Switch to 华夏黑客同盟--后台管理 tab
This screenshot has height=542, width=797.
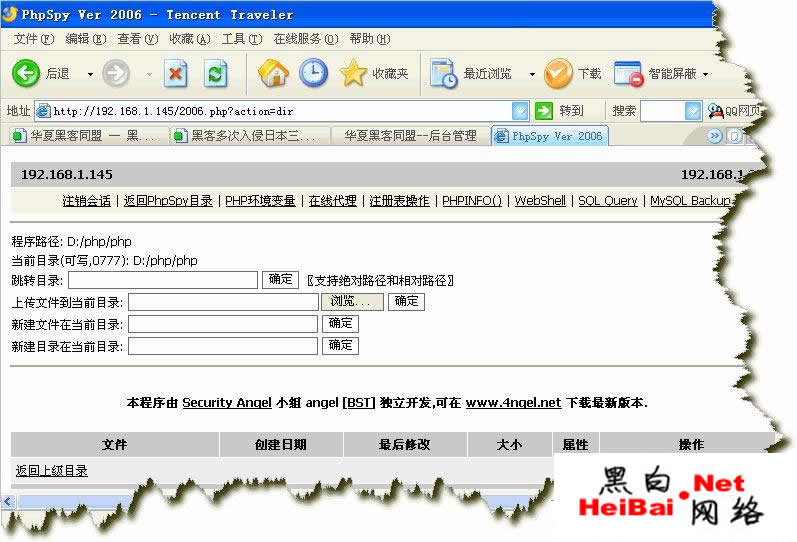click(x=410, y=136)
